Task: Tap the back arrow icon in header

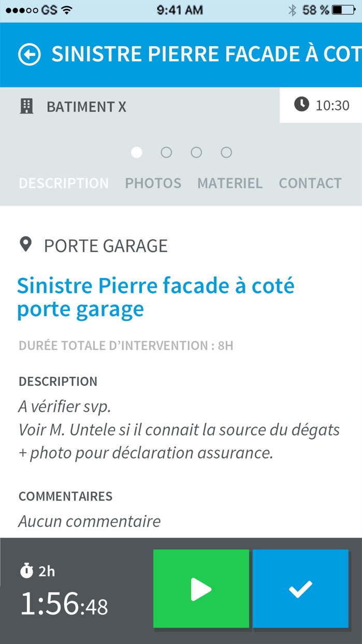Action: pyautogui.click(x=30, y=55)
